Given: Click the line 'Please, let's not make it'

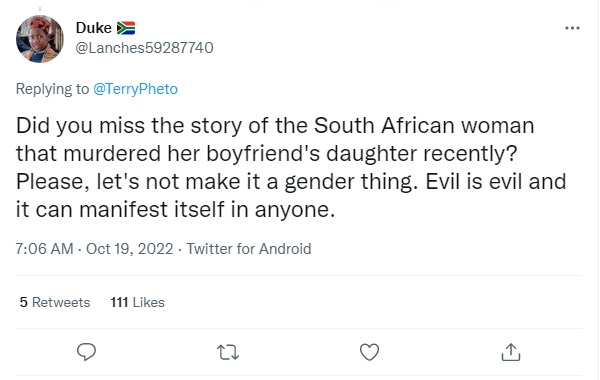Looking at the screenshot, I should point(291,181).
